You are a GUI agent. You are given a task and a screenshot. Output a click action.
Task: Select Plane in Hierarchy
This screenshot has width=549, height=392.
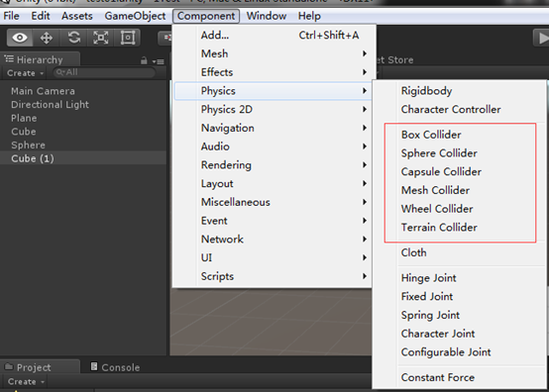[x=83, y=118]
